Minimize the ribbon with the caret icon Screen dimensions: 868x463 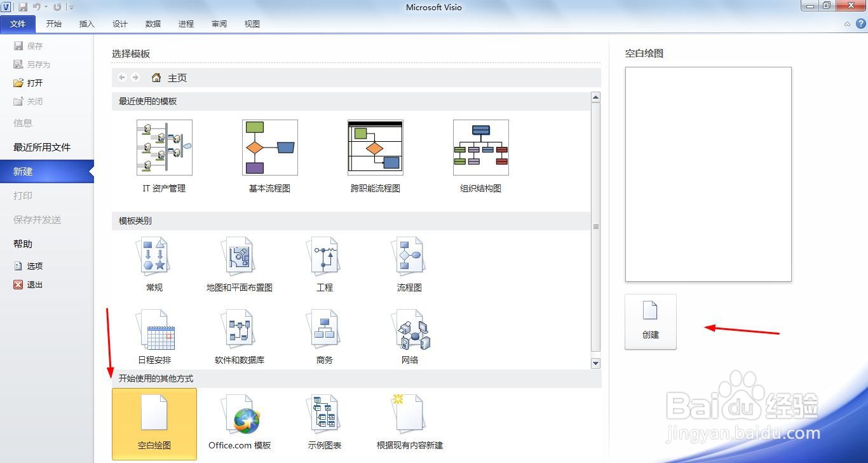(847, 24)
